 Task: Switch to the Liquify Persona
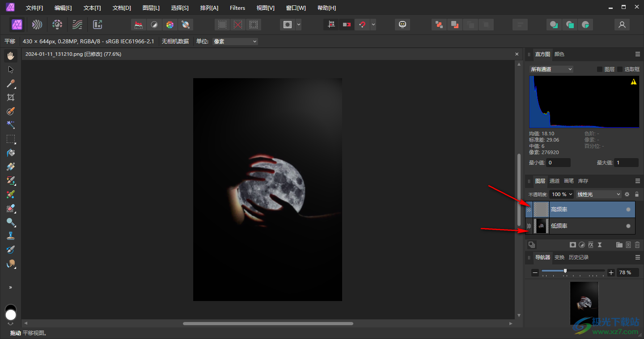[x=37, y=25]
